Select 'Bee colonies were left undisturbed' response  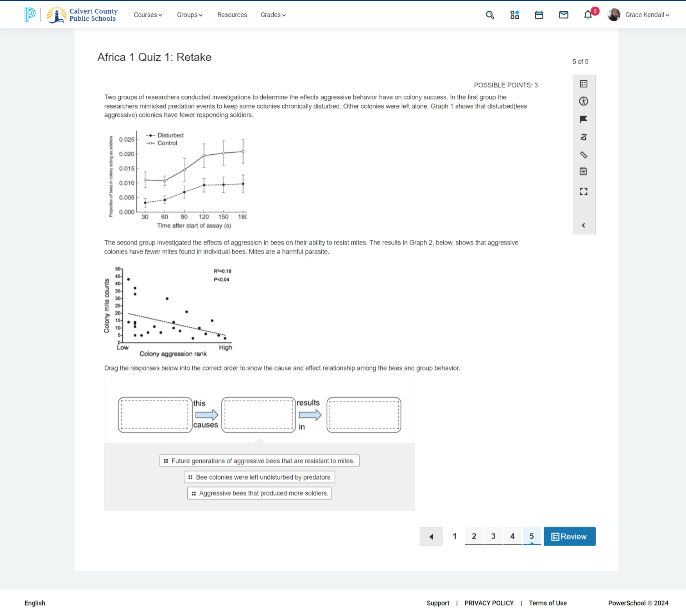[x=260, y=477]
